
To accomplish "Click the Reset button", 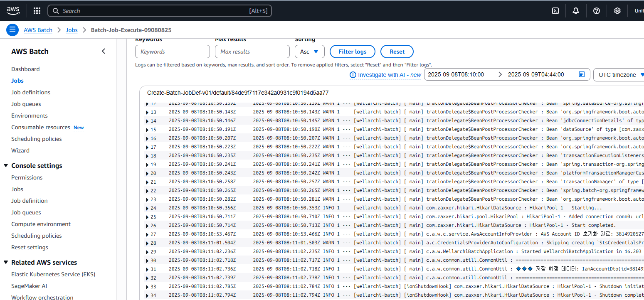I will tap(397, 52).
